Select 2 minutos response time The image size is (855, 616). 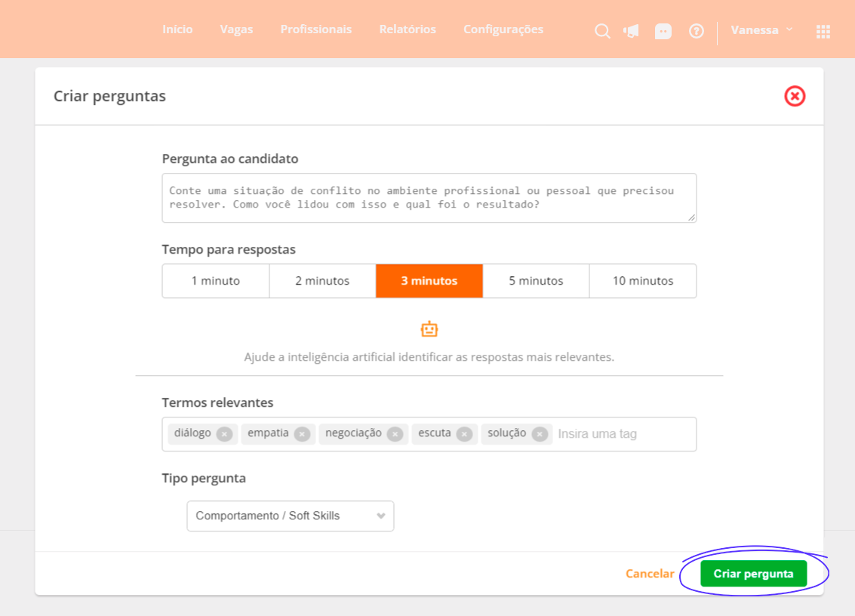click(322, 281)
